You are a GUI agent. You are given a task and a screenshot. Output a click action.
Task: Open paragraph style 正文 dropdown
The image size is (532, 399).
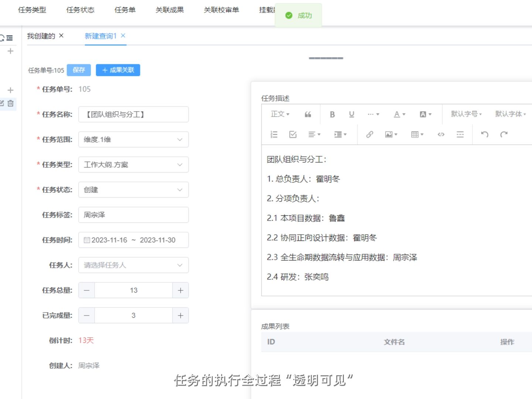tap(280, 114)
